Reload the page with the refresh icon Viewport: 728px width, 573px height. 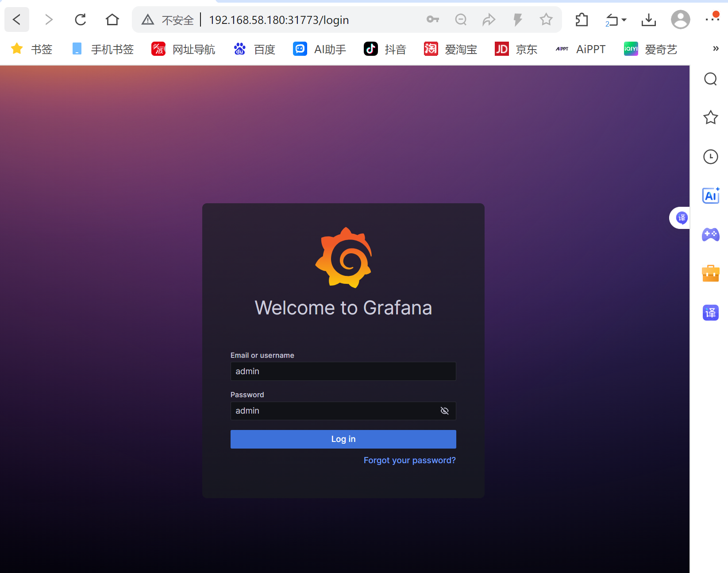coord(81,19)
